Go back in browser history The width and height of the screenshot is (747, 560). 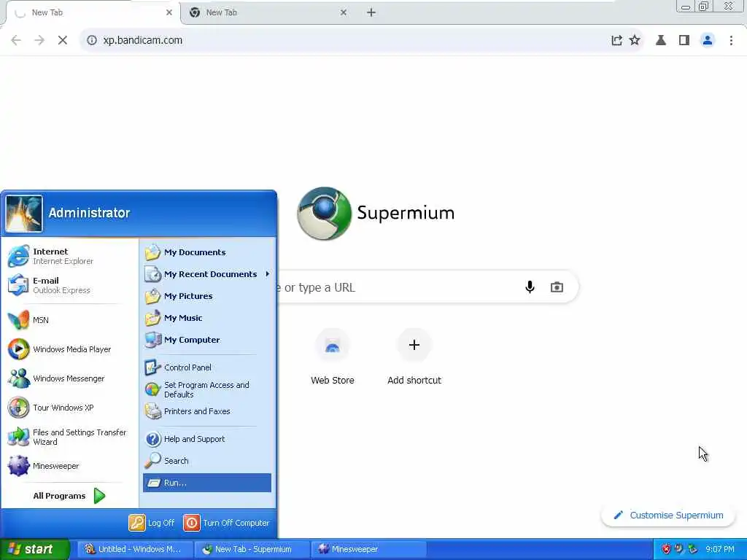click(x=16, y=40)
